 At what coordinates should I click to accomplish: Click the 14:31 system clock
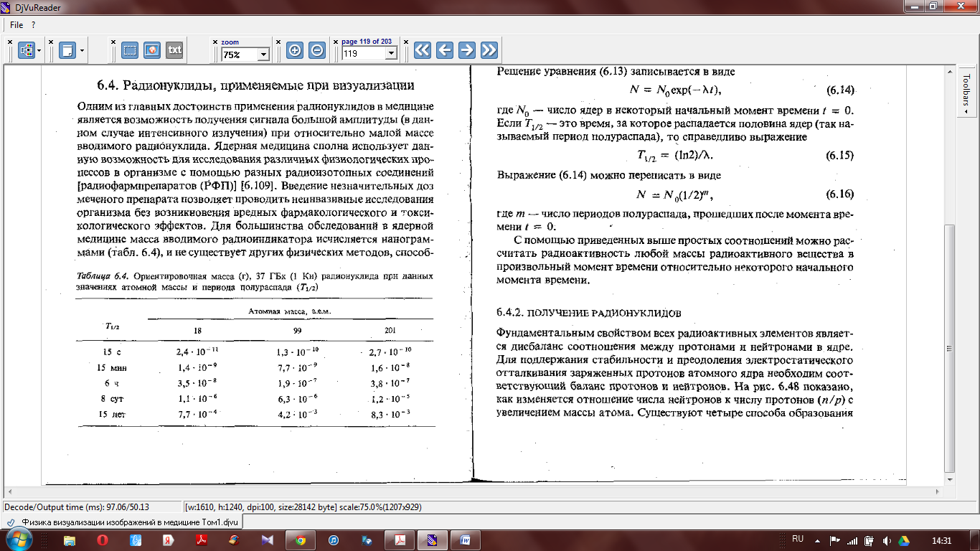tap(941, 540)
